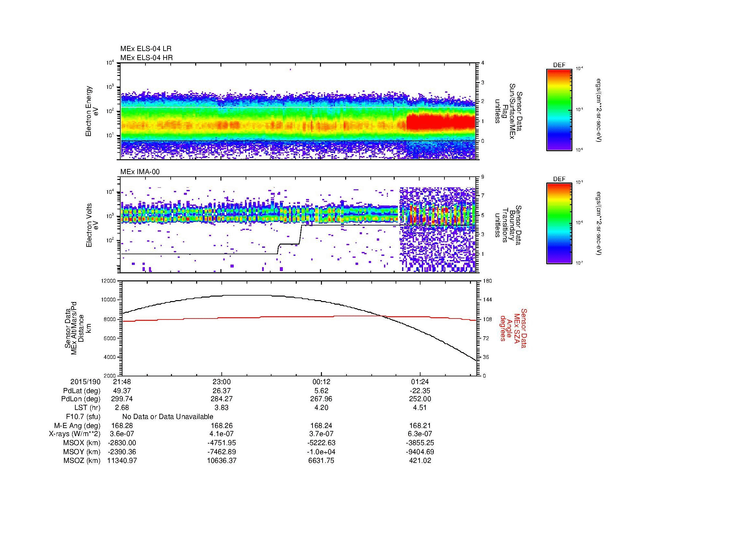This screenshot has height=534, width=756.
Task: Click the 'MEx ELS-04 LR' plot title
Action: point(146,49)
